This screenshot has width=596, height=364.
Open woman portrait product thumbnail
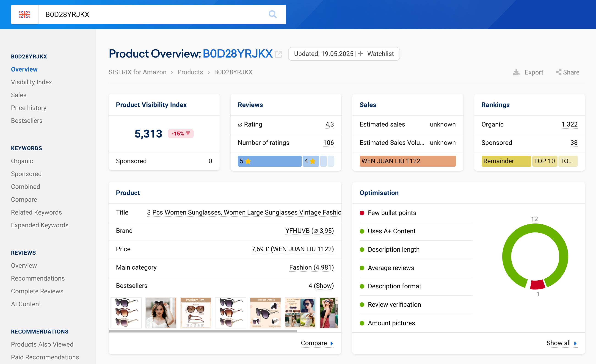(161, 313)
